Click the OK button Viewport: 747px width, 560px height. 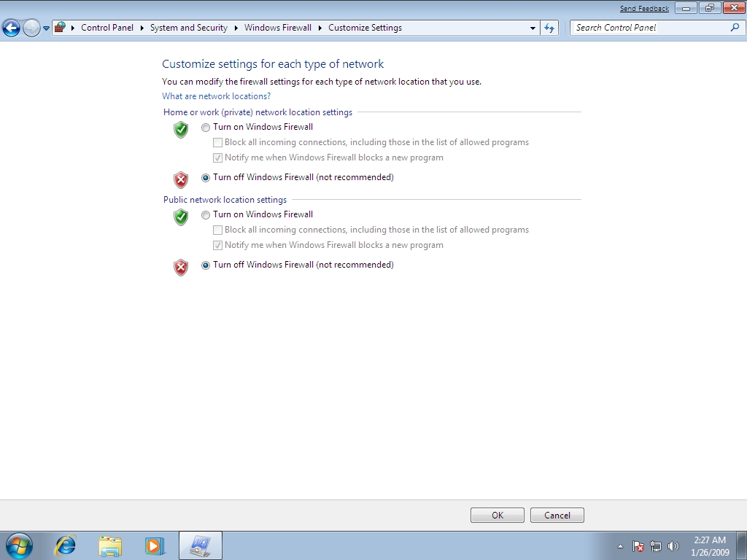pyautogui.click(x=497, y=515)
